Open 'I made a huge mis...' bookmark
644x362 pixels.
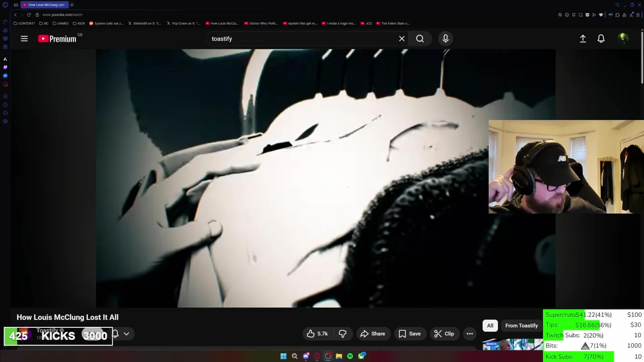tap(339, 23)
